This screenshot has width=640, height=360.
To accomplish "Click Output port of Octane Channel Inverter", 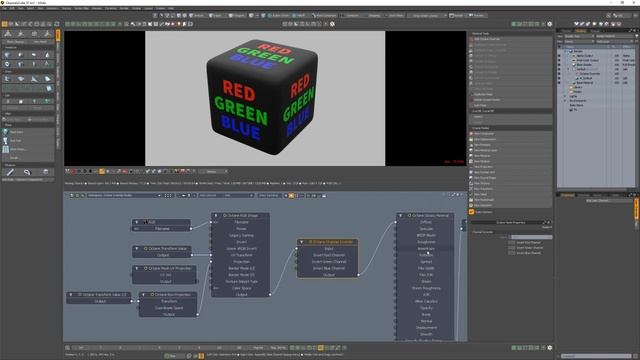I will pos(358,275).
